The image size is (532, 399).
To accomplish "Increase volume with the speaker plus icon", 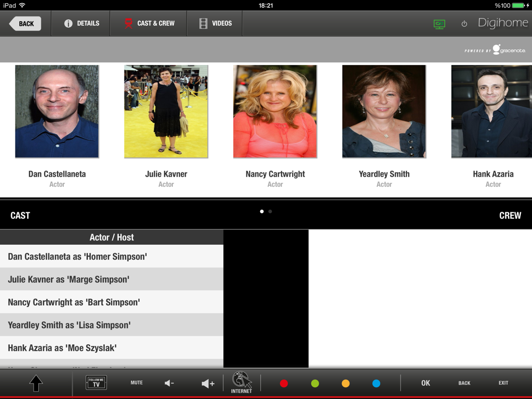I will tap(208, 383).
